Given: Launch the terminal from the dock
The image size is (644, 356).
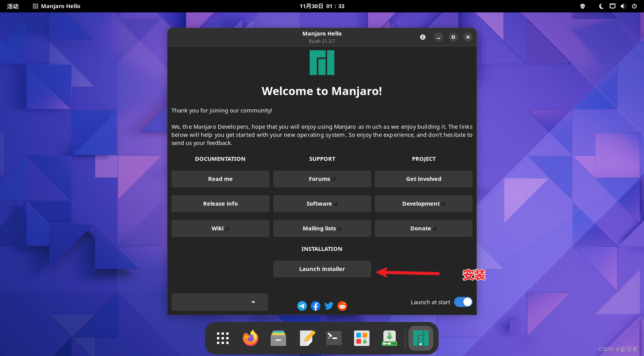Looking at the screenshot, I should [334, 338].
